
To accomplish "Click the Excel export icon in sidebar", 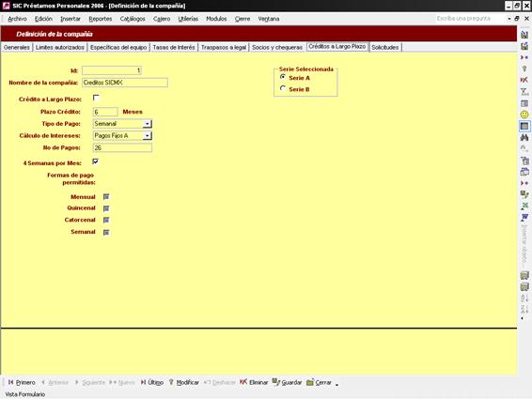I will point(524,206).
